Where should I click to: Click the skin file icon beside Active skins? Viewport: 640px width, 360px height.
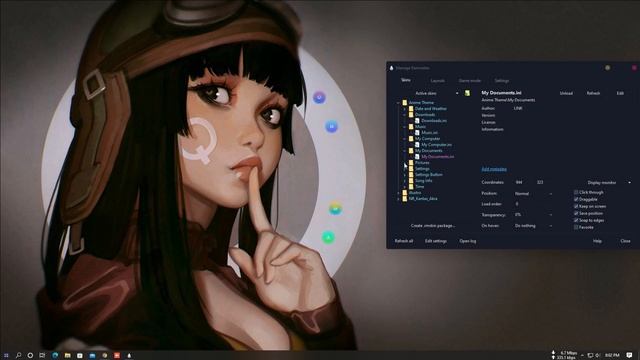467,93
